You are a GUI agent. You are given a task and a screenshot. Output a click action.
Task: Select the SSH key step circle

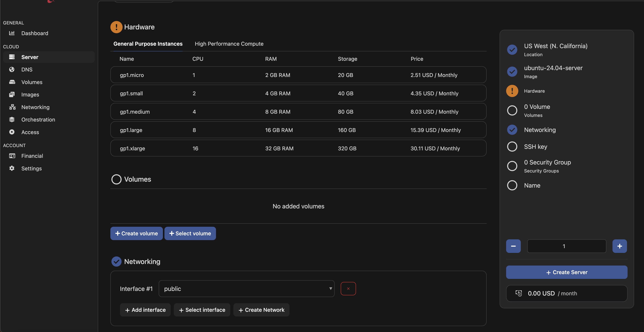[512, 147]
